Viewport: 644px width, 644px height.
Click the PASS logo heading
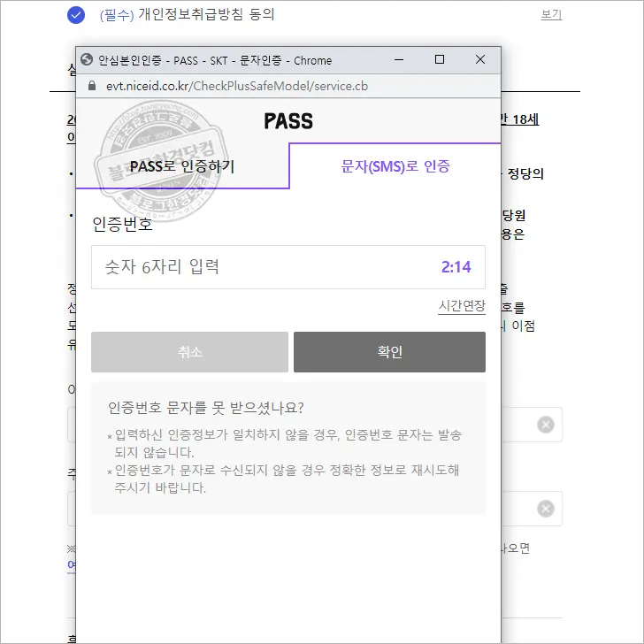pos(288,121)
